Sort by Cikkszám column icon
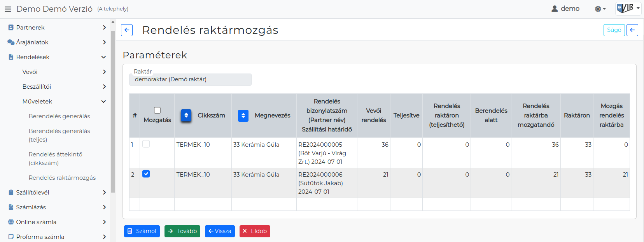The image size is (644, 242). tap(186, 116)
